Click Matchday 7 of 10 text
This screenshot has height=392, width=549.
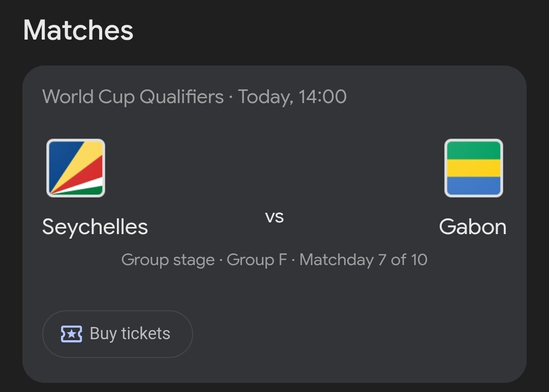point(363,260)
